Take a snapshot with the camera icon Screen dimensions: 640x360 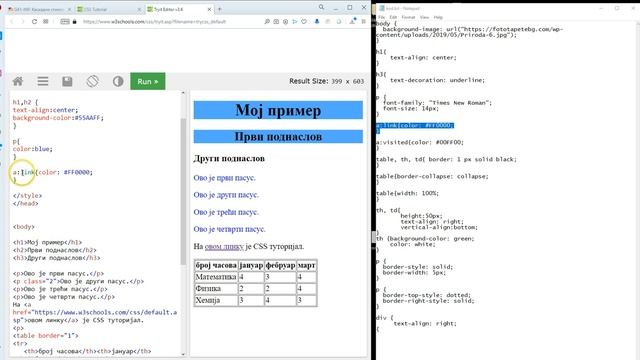[x=276, y=22]
